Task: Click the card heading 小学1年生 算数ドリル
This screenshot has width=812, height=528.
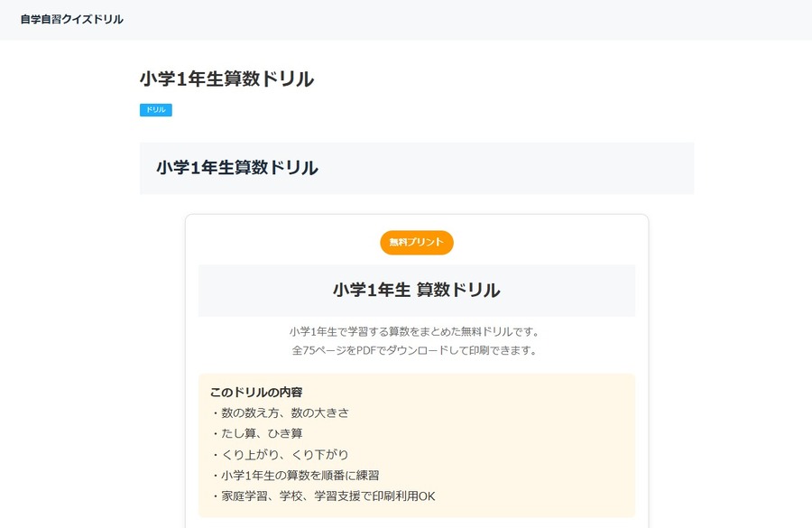Action: tap(416, 290)
